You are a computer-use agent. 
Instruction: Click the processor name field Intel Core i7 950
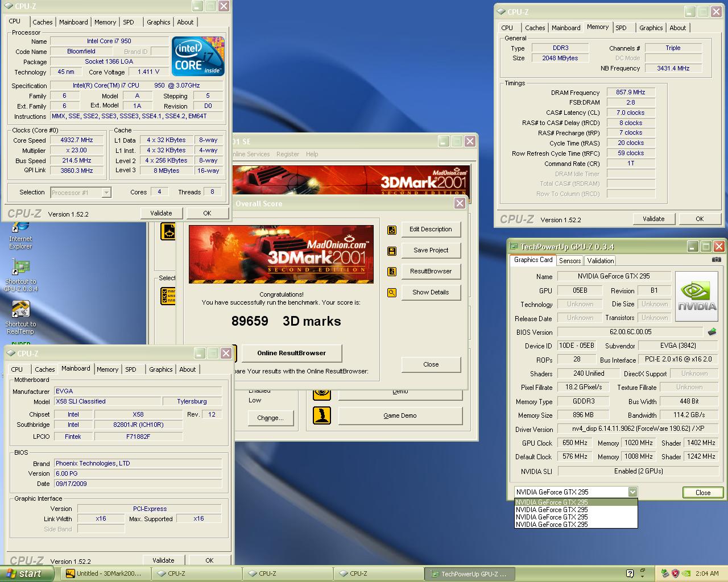[x=109, y=41]
